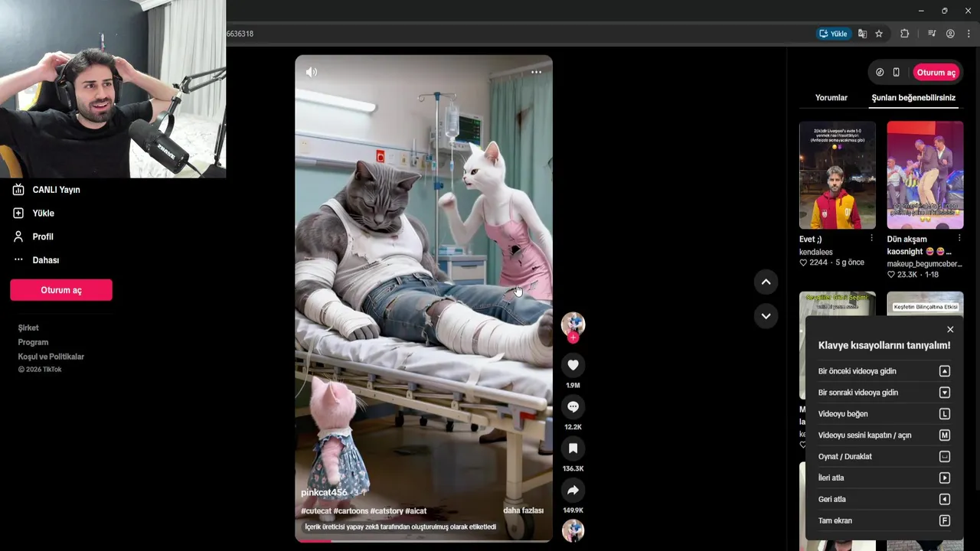Click the #cartoons hashtag
This screenshot has width=980, height=551.
pyautogui.click(x=351, y=511)
